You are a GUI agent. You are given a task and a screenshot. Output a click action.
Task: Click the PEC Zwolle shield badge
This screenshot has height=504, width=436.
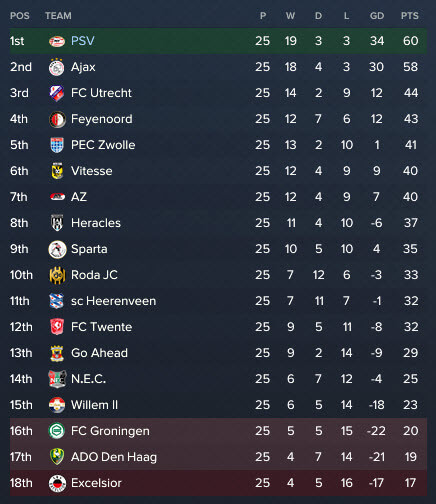pyautogui.click(x=57, y=145)
